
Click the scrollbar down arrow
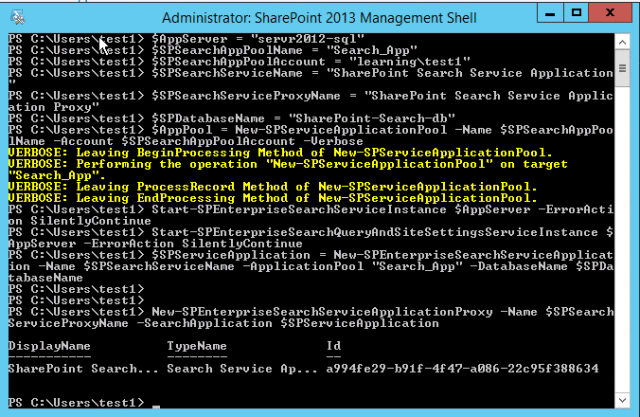(622, 400)
